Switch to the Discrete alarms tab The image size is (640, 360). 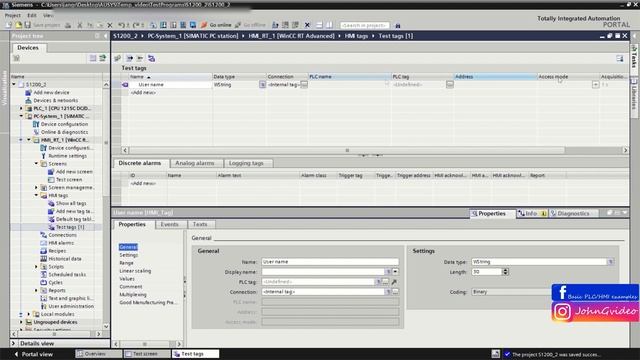pos(140,163)
